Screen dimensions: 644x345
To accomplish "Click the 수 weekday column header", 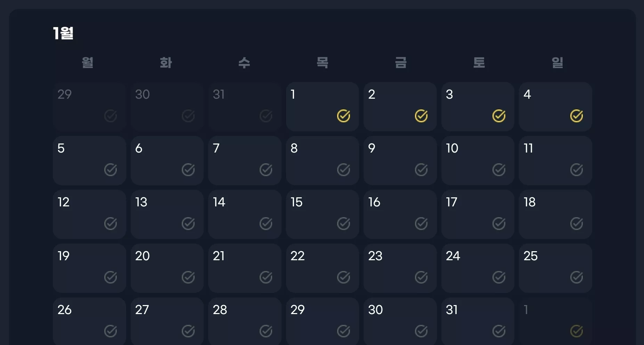I will 244,63.
